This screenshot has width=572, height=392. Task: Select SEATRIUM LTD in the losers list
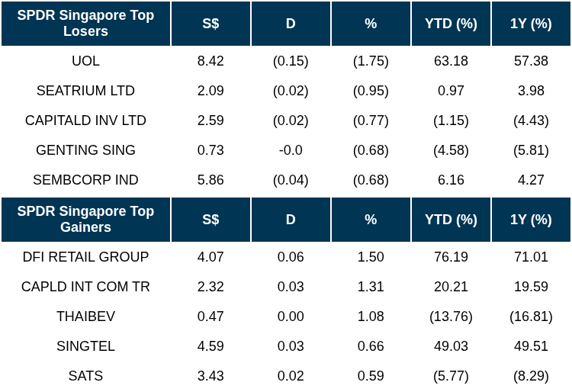point(85,91)
